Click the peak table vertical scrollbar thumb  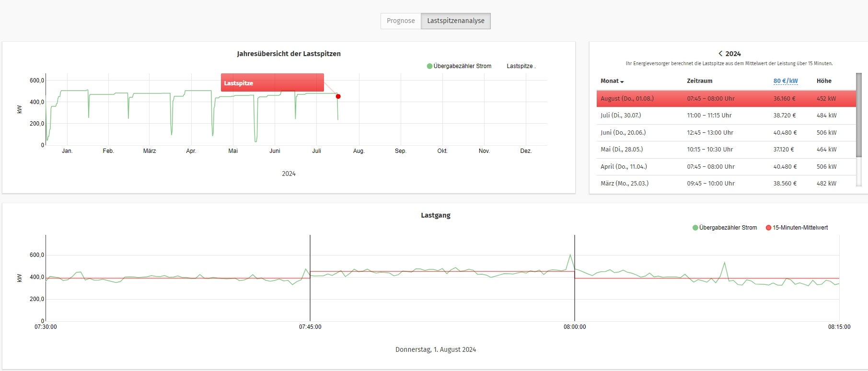[858, 115]
